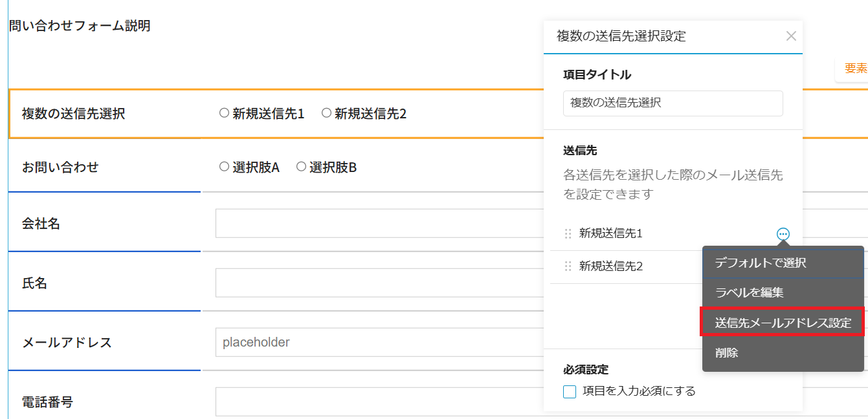The width and height of the screenshot is (868, 419).
Task: Select the 新規送信先1 radio button
Action: tap(225, 113)
